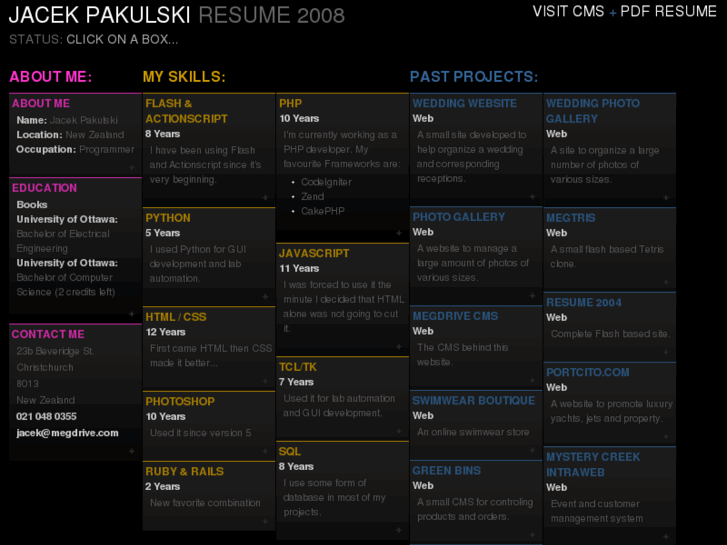727x545 pixels.
Task: Expand the Javascript skill plus icon
Action: (399, 346)
